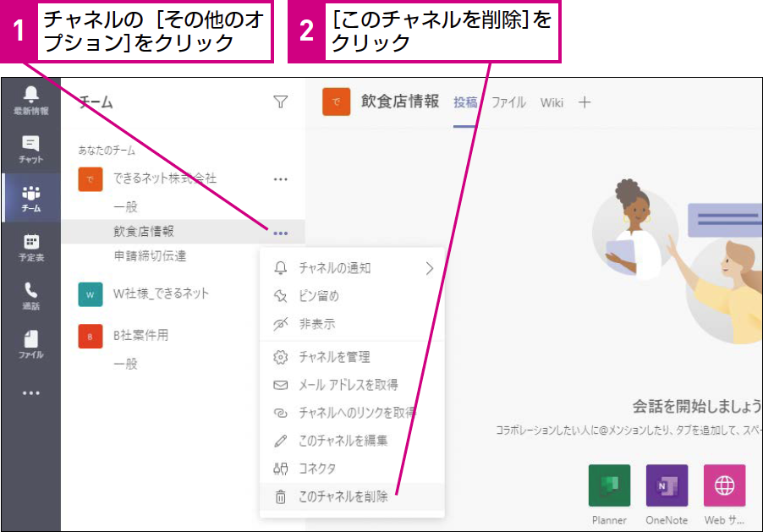This screenshot has width=763, height=532.
Task: Toggle ピン留め for the channel
Action: [319, 296]
